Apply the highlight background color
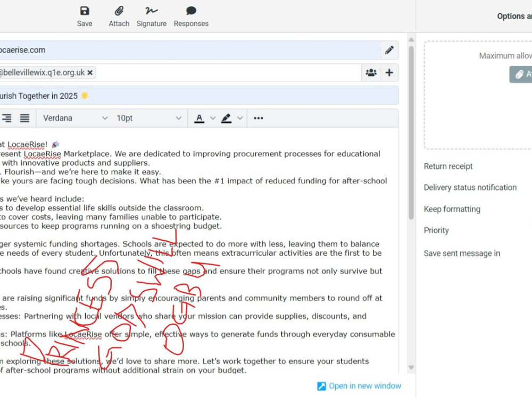532x398 pixels. (x=226, y=118)
